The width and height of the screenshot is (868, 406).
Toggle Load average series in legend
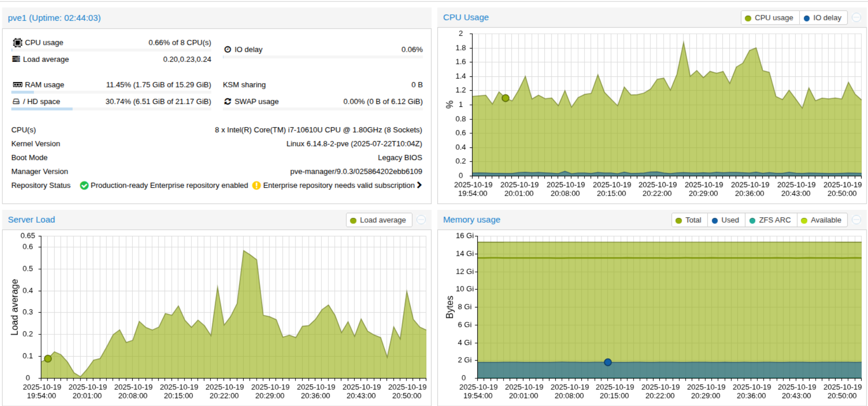378,220
